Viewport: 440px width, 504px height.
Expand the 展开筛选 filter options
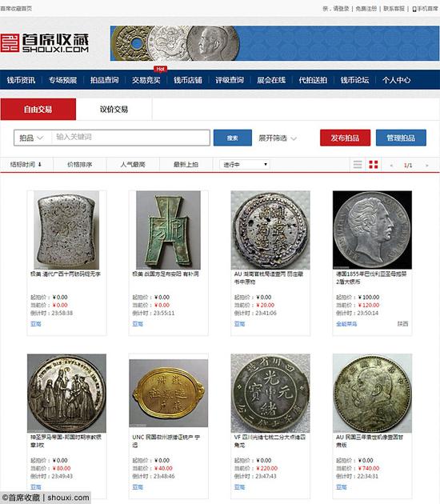tap(278, 138)
